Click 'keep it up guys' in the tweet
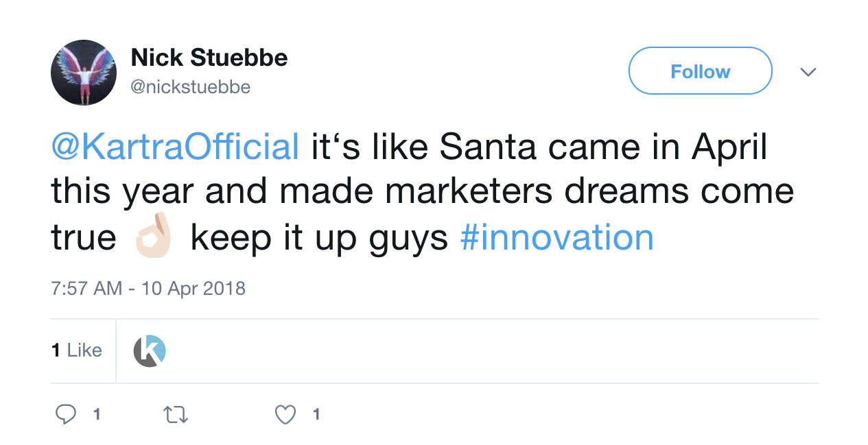The image size is (868, 445). 319,238
